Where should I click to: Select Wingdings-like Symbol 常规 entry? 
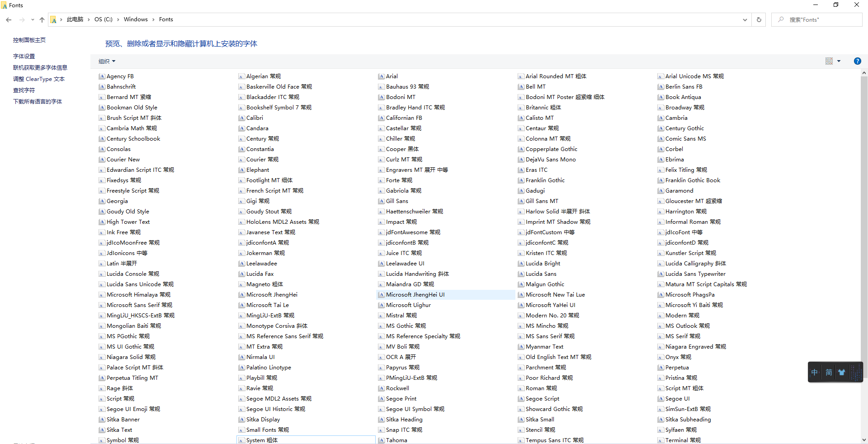coord(119,440)
